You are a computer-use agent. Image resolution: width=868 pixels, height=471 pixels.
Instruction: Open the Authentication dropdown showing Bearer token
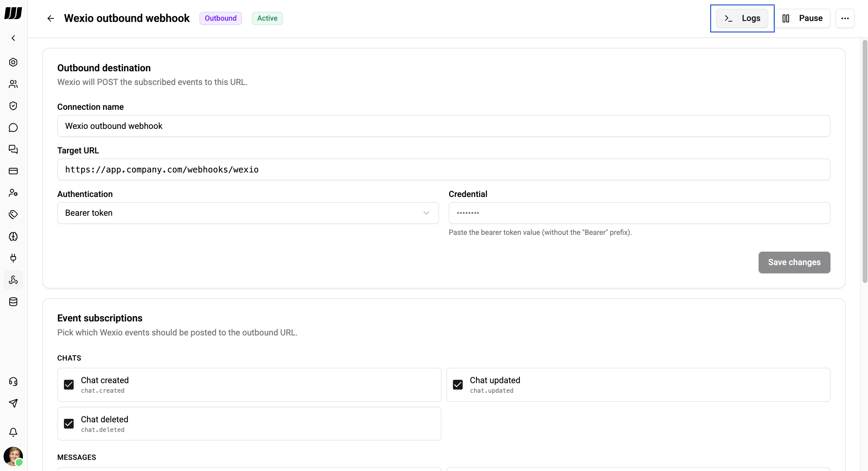coord(248,213)
